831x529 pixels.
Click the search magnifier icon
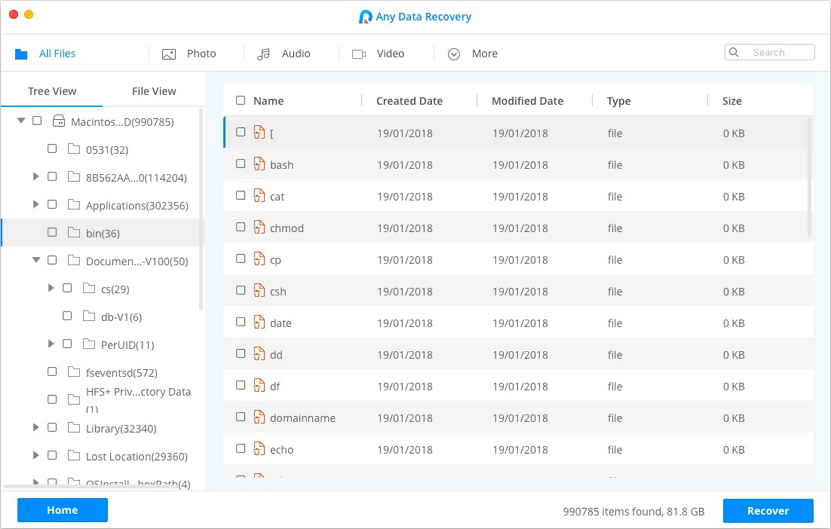[x=734, y=52]
